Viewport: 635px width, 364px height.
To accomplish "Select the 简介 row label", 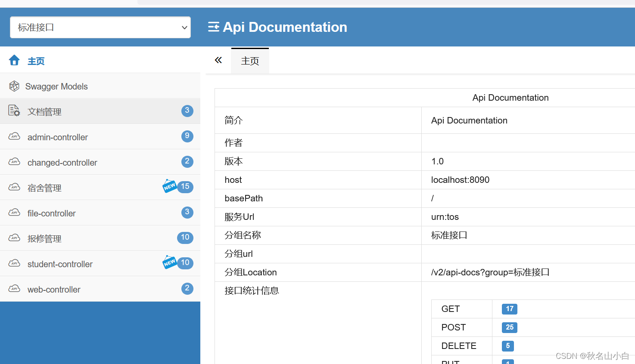I will pyautogui.click(x=233, y=120).
